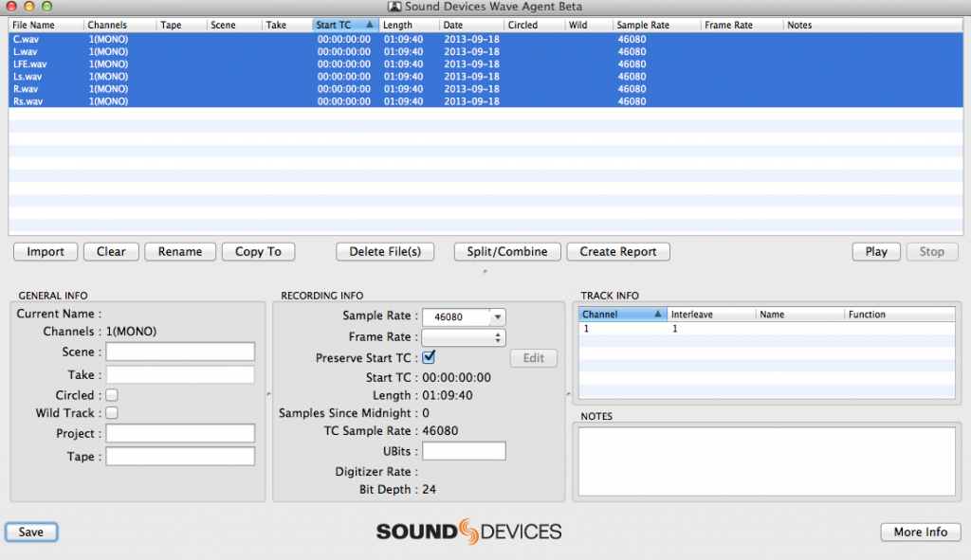Image resolution: width=971 pixels, height=560 pixels.
Task: Sort track info by Channel header
Action: pyautogui.click(x=622, y=315)
